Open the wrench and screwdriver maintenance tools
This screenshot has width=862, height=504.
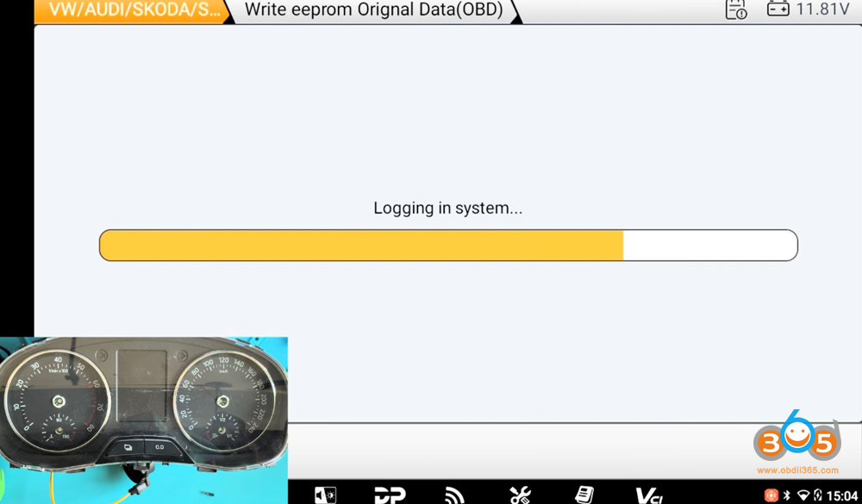click(x=520, y=495)
